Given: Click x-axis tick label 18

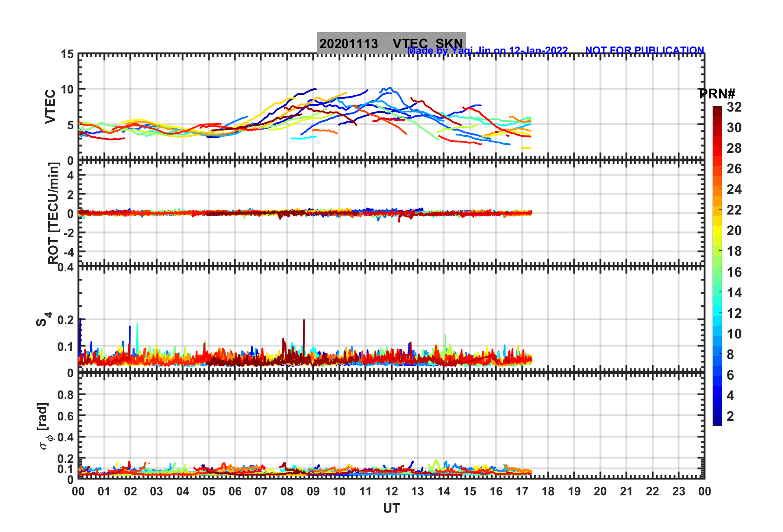Looking at the screenshot, I should (548, 491).
